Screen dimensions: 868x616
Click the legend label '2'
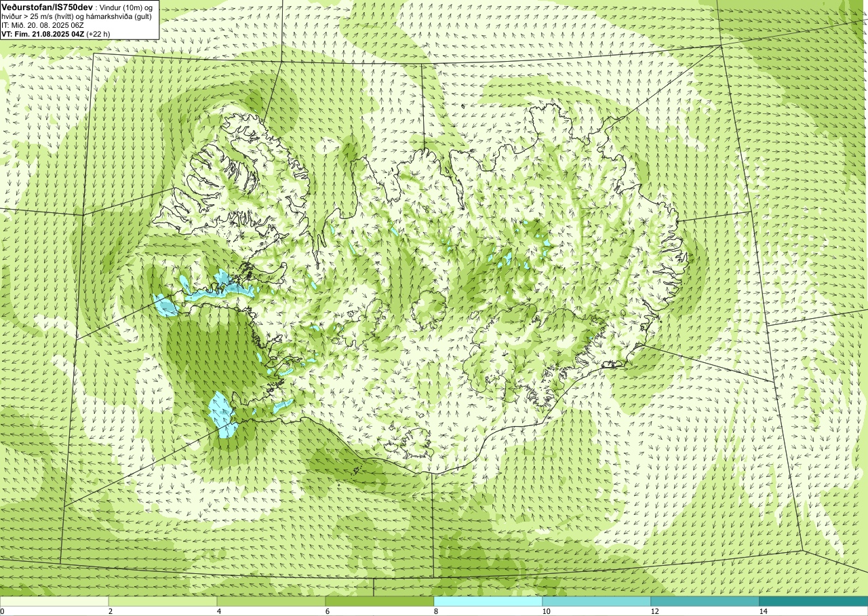click(110, 611)
